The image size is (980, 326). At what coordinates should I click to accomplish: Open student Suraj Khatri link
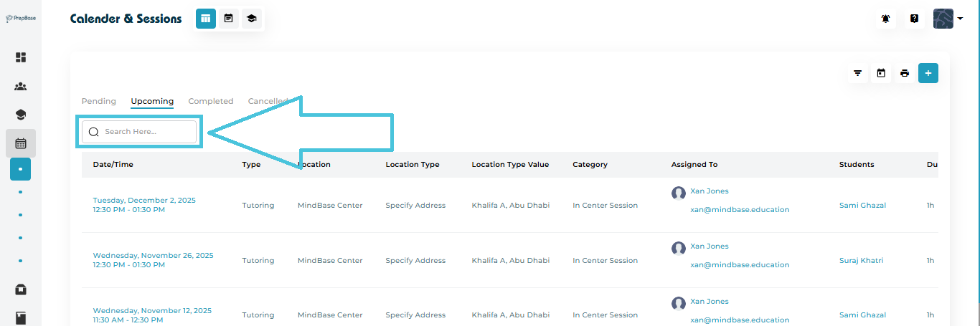coord(862,261)
